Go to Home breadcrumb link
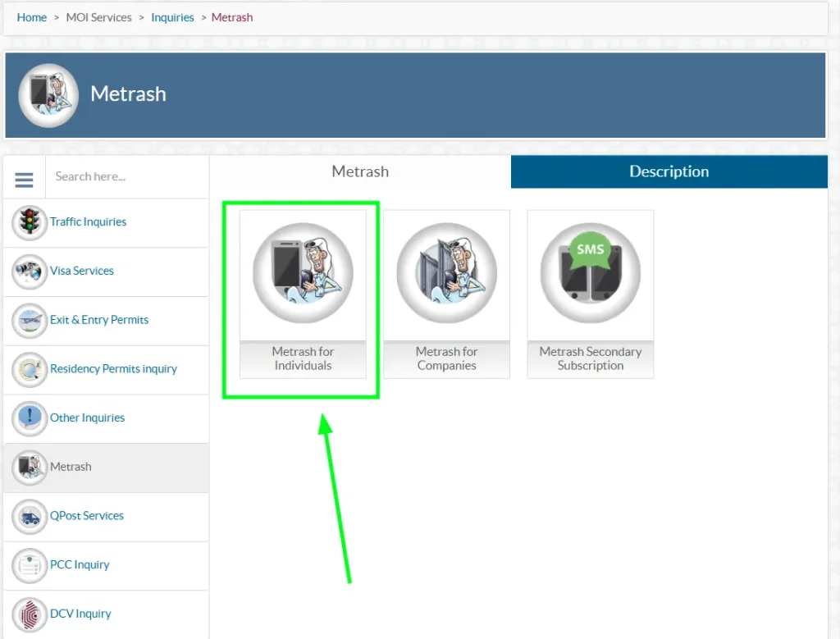 pos(32,17)
